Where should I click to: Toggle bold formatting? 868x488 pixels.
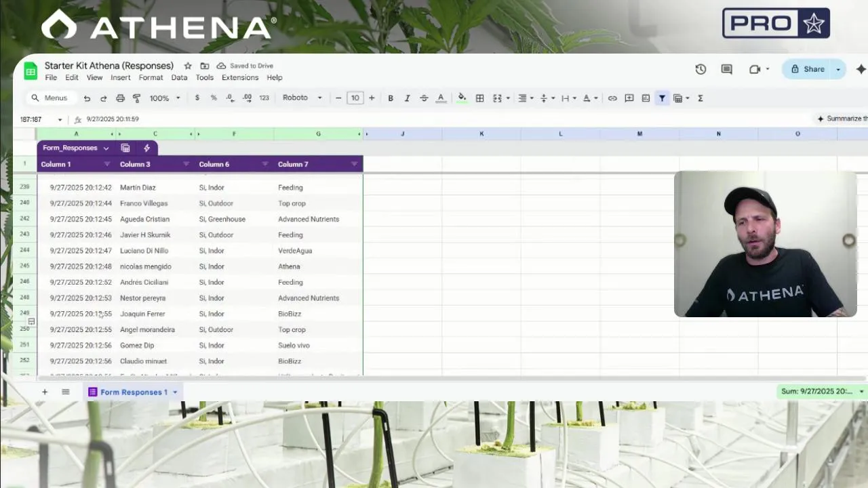[391, 98]
